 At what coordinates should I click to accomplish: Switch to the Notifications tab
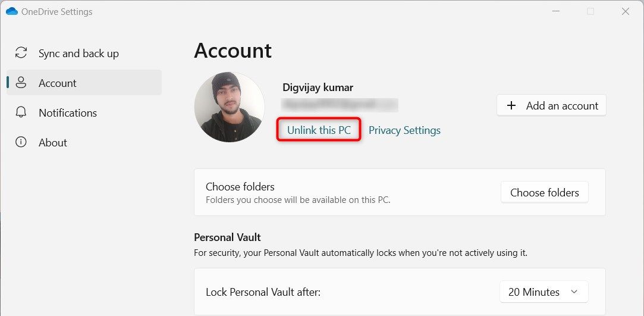click(x=68, y=113)
